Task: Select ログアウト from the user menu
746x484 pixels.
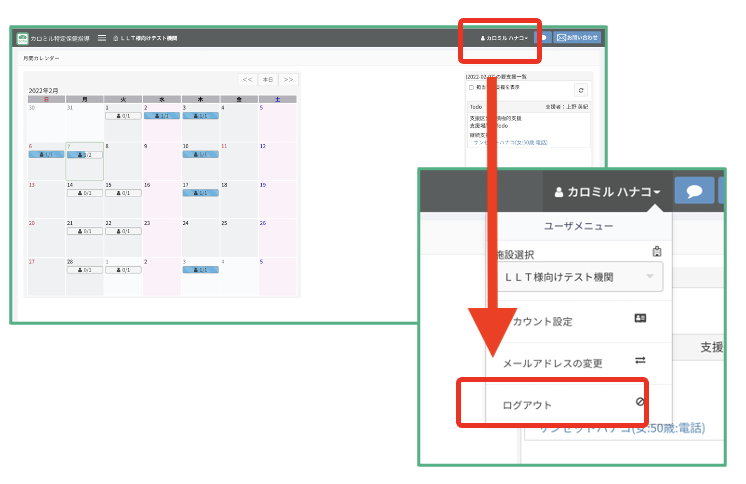Action: [x=526, y=404]
